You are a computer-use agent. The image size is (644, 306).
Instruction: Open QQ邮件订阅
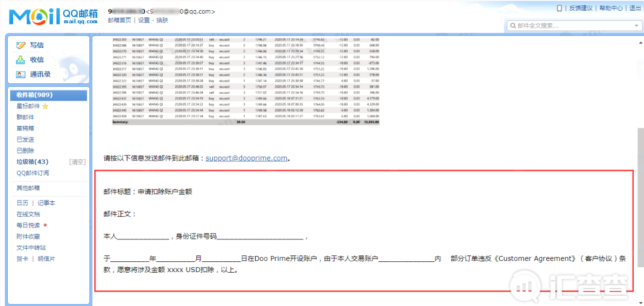(x=33, y=173)
